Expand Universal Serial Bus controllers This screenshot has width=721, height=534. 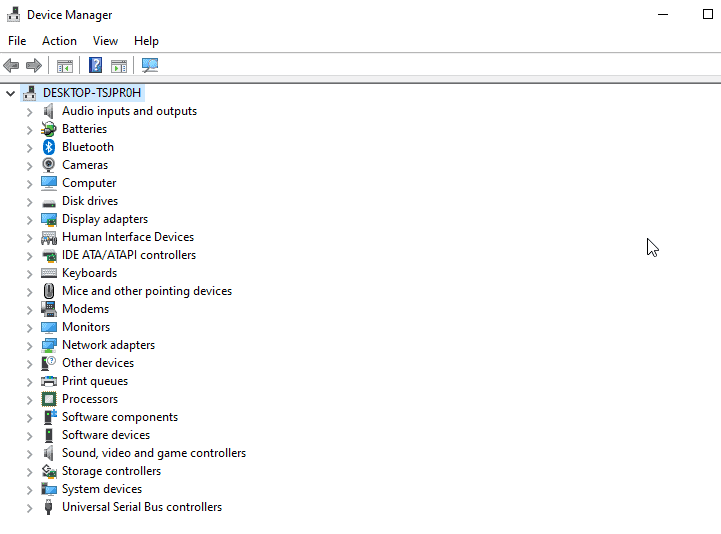tap(30, 508)
